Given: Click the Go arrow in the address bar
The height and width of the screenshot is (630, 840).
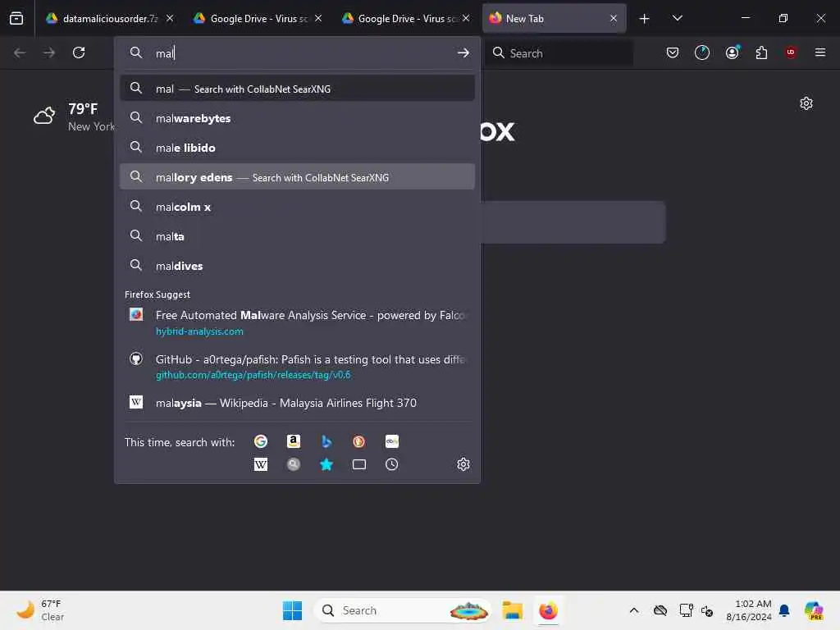Looking at the screenshot, I should coord(463,53).
